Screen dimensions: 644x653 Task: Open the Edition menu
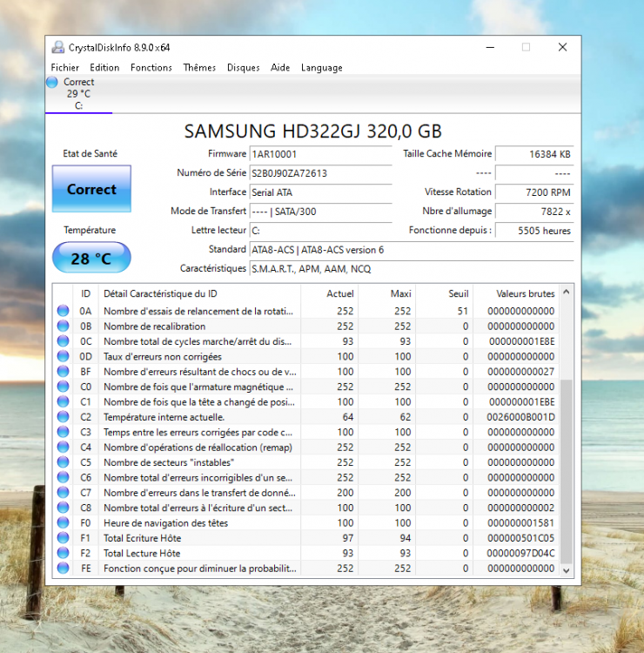[x=104, y=67]
